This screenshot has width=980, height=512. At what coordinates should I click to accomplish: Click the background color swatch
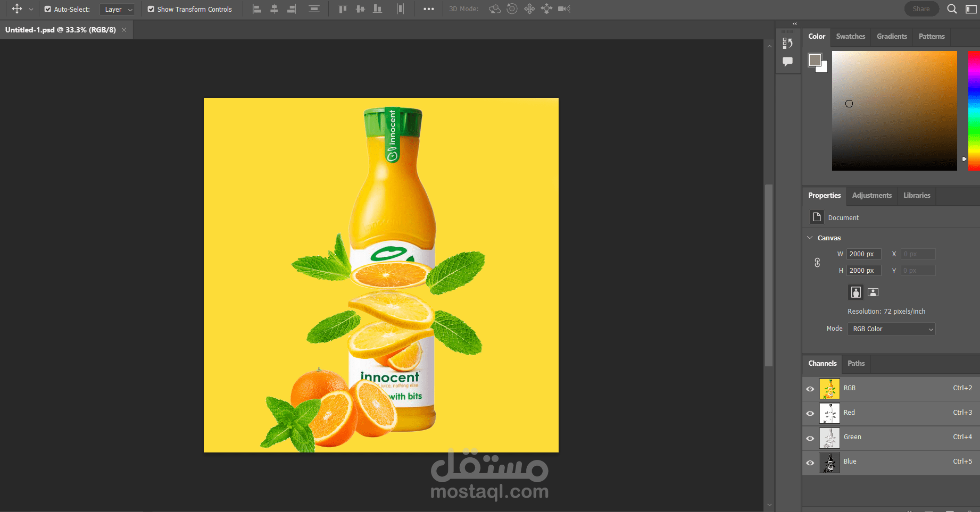(824, 69)
